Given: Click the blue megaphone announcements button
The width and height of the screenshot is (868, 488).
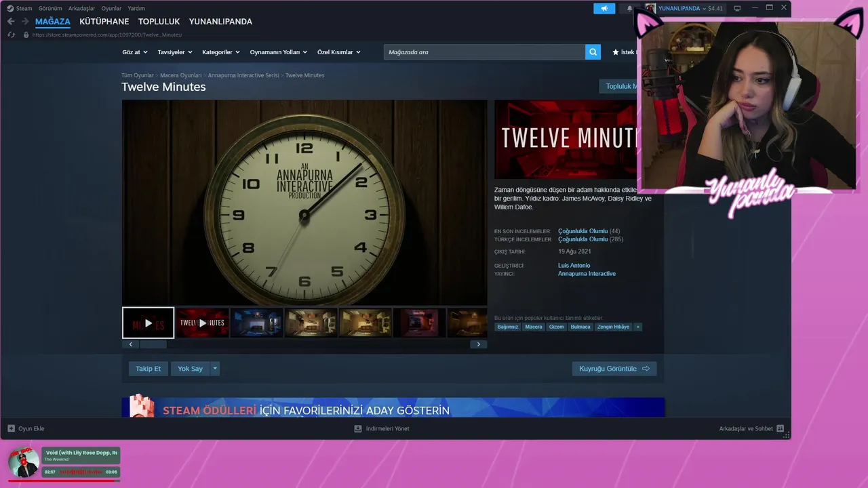Looking at the screenshot, I should pos(604,8).
